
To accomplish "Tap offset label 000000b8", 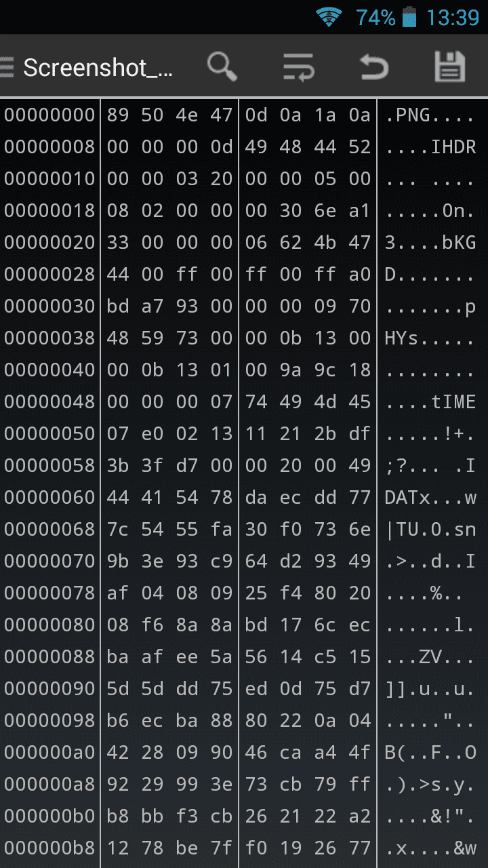I will pos(49,848).
